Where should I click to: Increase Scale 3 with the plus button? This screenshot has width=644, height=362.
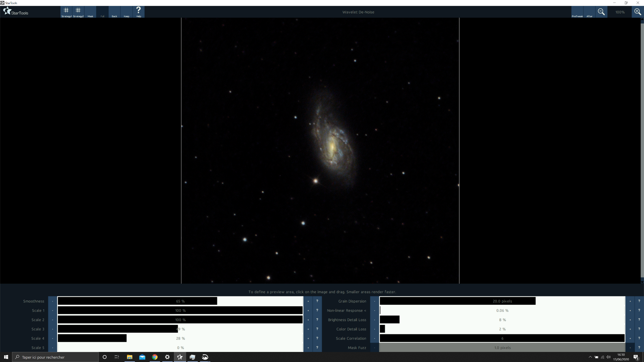click(x=308, y=329)
